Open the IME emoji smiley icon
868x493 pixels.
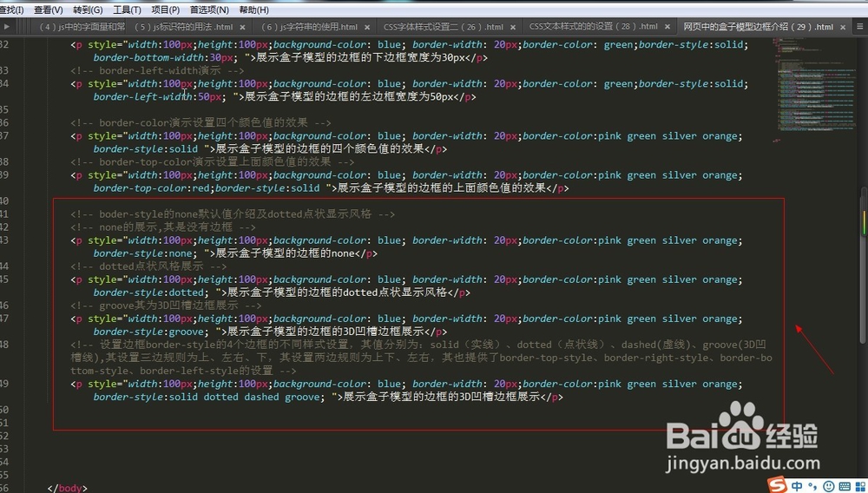coord(829,486)
